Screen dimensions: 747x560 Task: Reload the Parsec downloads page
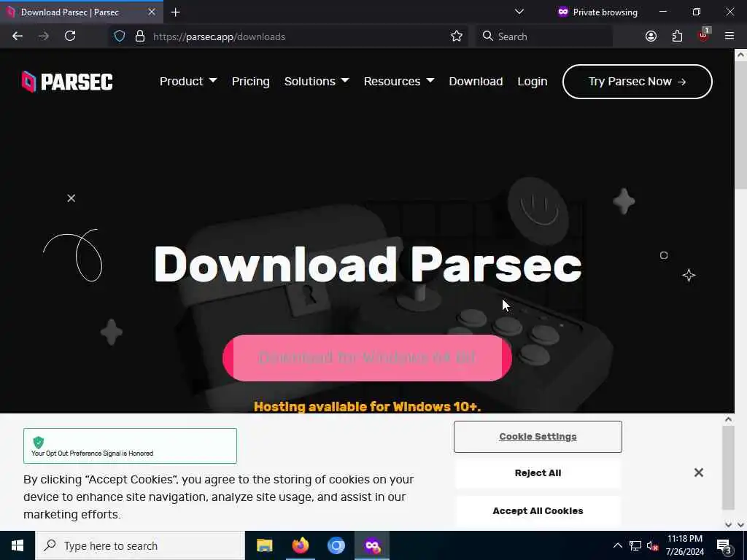pos(70,36)
